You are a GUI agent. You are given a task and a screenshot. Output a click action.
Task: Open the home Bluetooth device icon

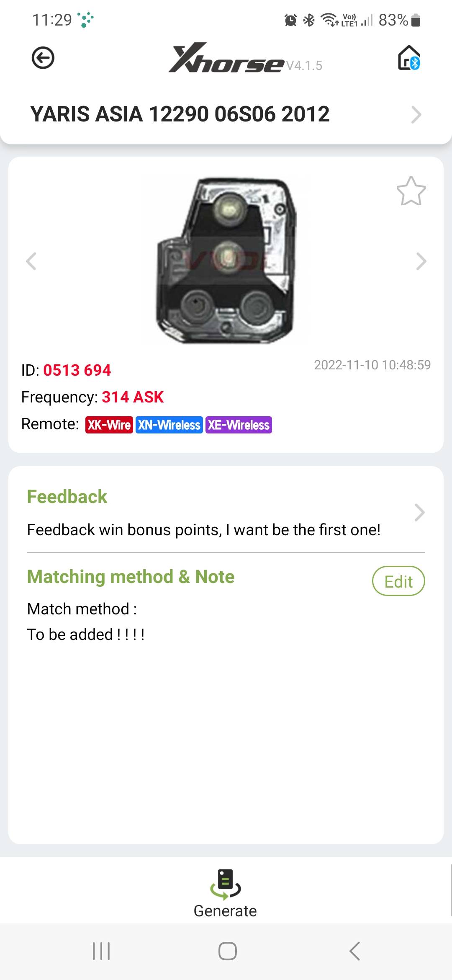pyautogui.click(x=409, y=58)
